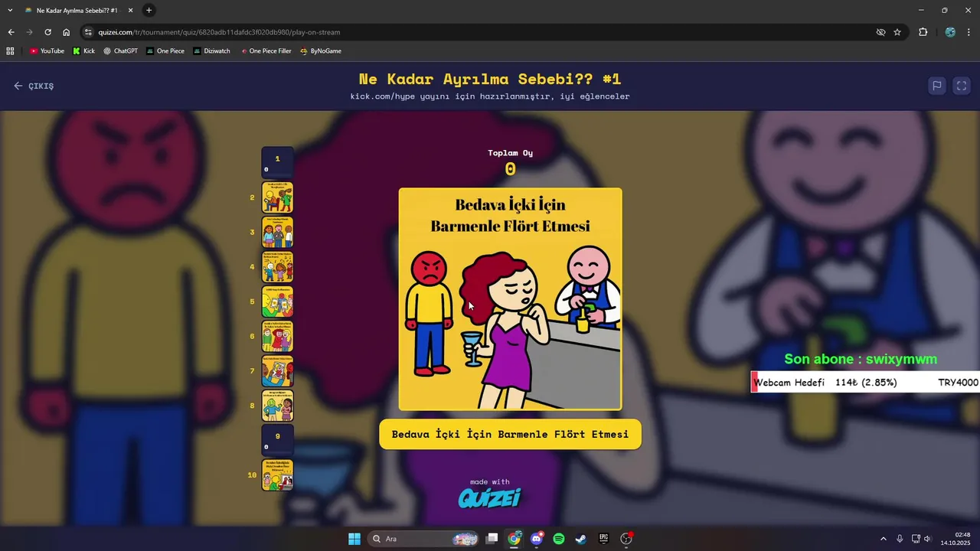Open network settings from the tray
This screenshot has height=551, width=980.
(916, 539)
